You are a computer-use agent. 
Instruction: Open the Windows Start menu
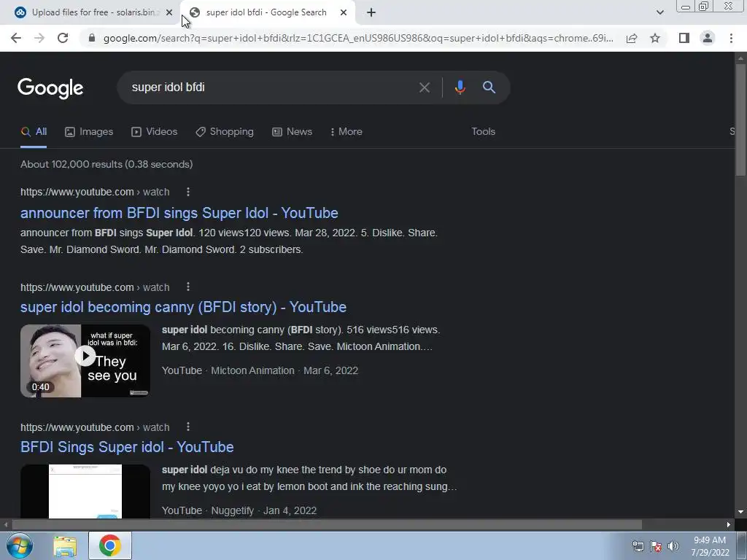pos(20,545)
